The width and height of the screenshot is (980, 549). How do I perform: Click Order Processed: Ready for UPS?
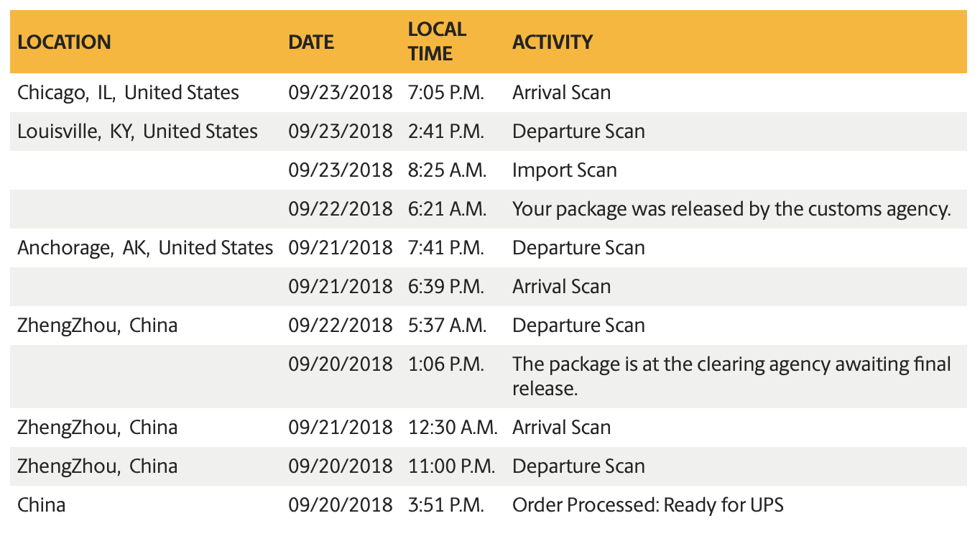click(647, 505)
